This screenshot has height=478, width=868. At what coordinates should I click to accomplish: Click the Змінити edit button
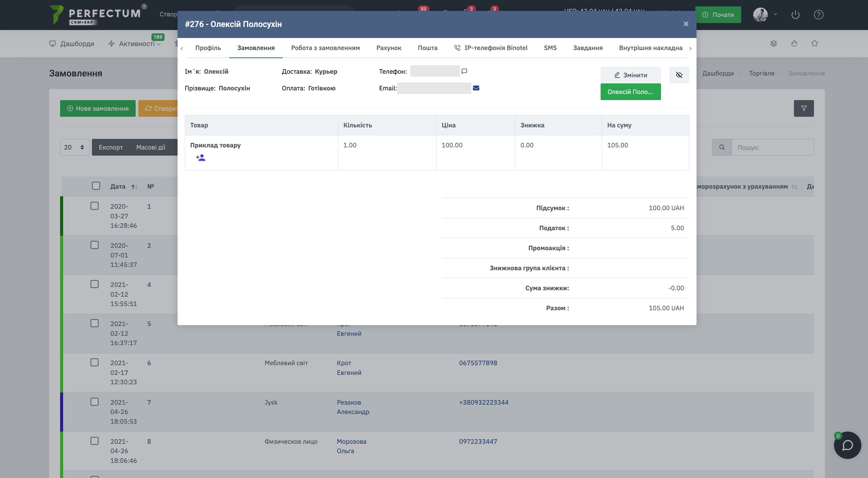click(x=630, y=75)
